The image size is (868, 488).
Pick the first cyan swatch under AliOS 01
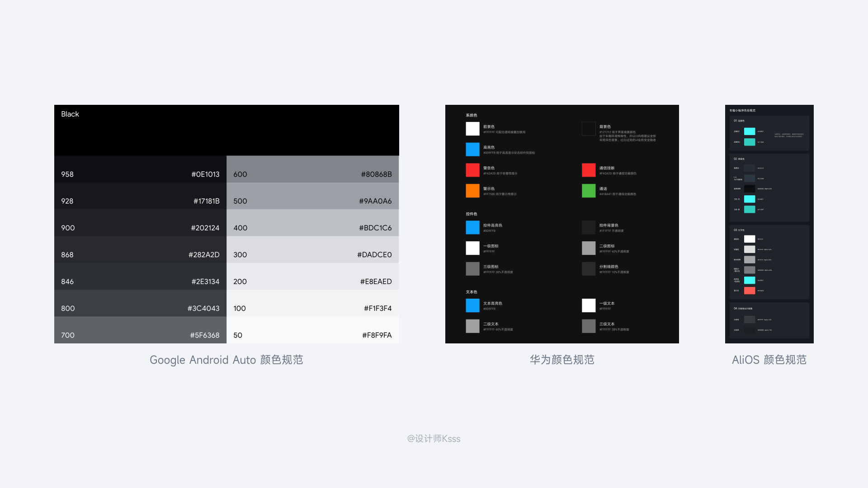[x=750, y=131]
